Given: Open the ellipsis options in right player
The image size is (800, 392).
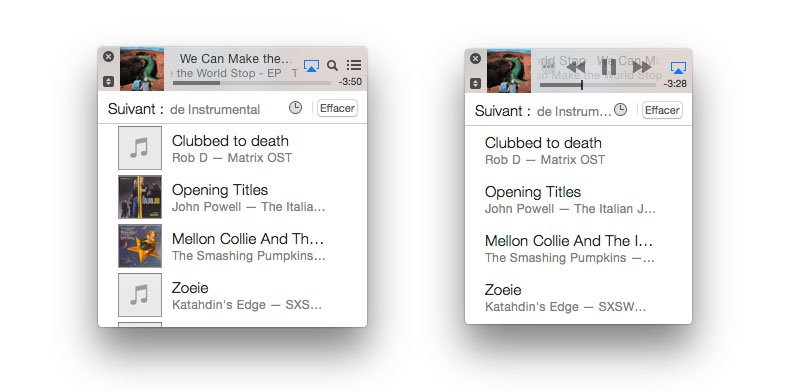Looking at the screenshot, I should click(548, 66).
